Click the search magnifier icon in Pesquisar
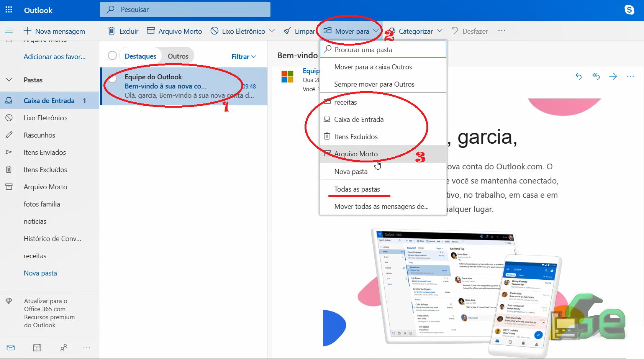Image resolution: width=644 pixels, height=359 pixels. pyautogui.click(x=110, y=9)
